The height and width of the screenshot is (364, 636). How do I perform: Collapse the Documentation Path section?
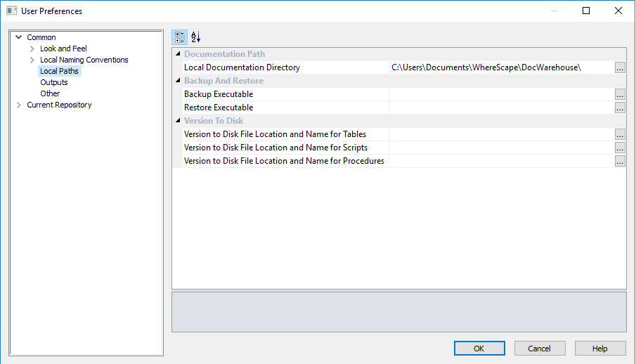(178, 54)
